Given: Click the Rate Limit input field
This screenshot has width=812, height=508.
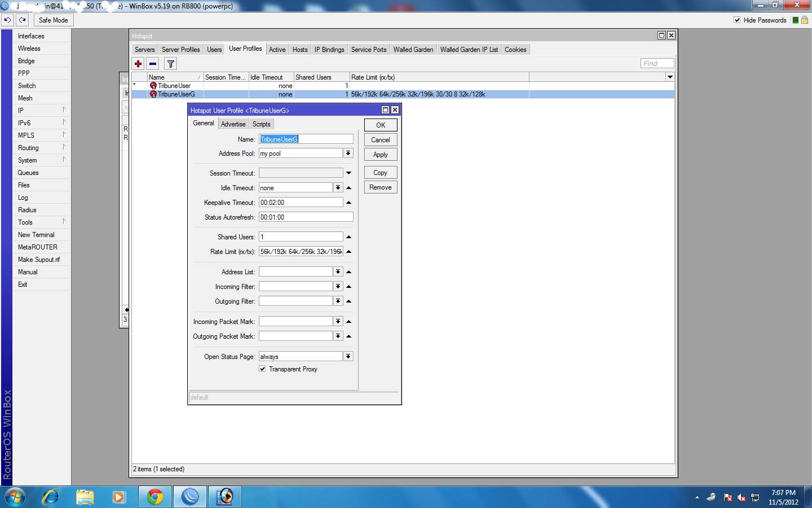Looking at the screenshot, I should tap(301, 252).
